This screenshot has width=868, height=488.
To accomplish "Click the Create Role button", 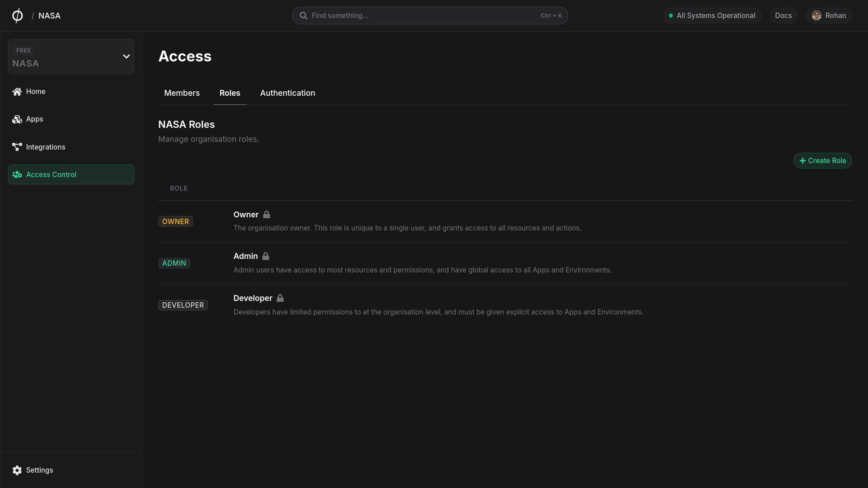I will (822, 161).
